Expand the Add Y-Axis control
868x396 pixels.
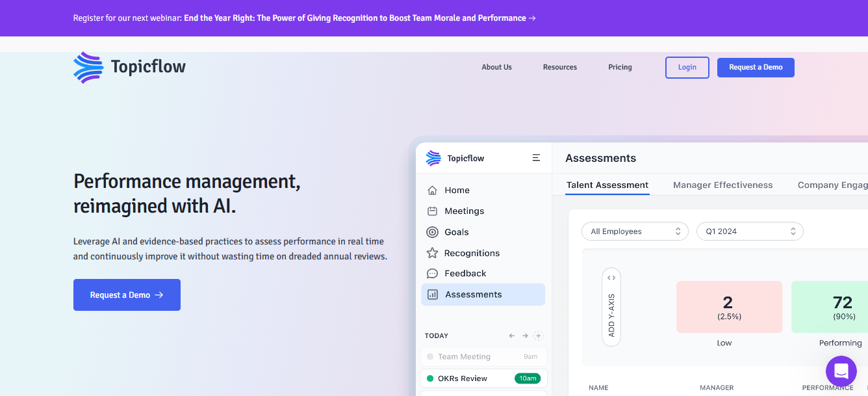pos(611,307)
